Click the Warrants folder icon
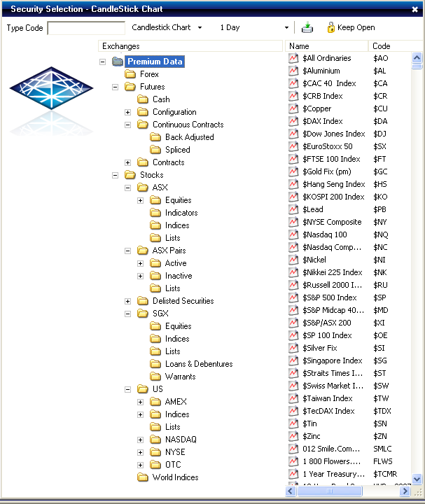The image size is (425, 504). click(x=155, y=377)
